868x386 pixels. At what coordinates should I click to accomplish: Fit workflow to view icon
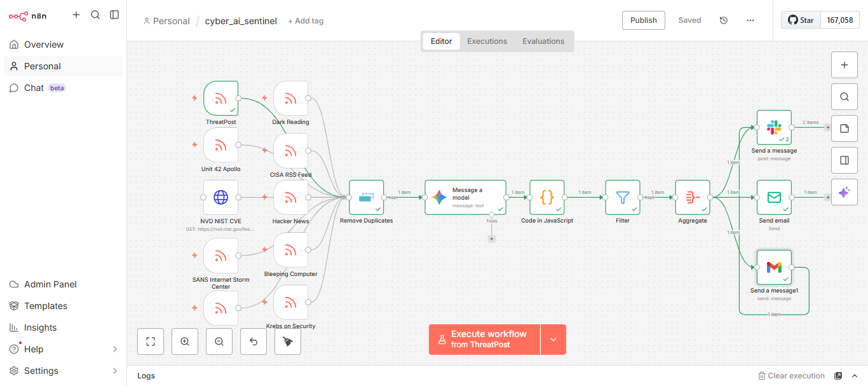point(151,341)
